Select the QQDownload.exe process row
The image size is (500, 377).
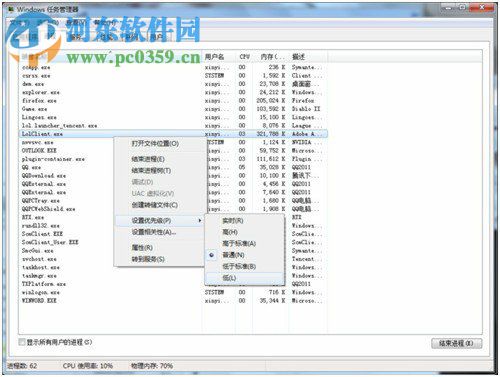point(67,176)
